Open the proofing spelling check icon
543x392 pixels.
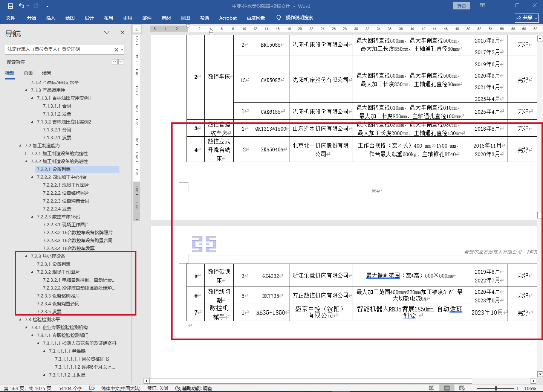click(92, 388)
